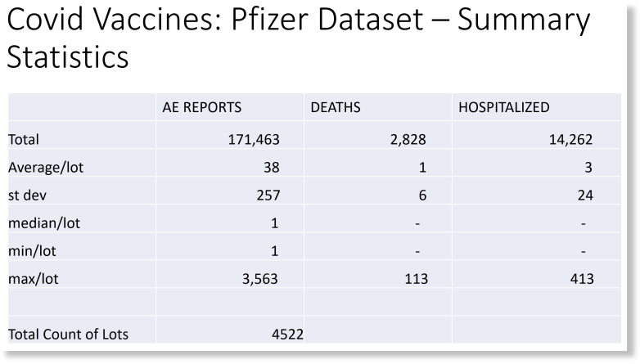Image resolution: width=640 pixels, height=364 pixels.
Task: Click the Total row label
Action: click(x=24, y=140)
